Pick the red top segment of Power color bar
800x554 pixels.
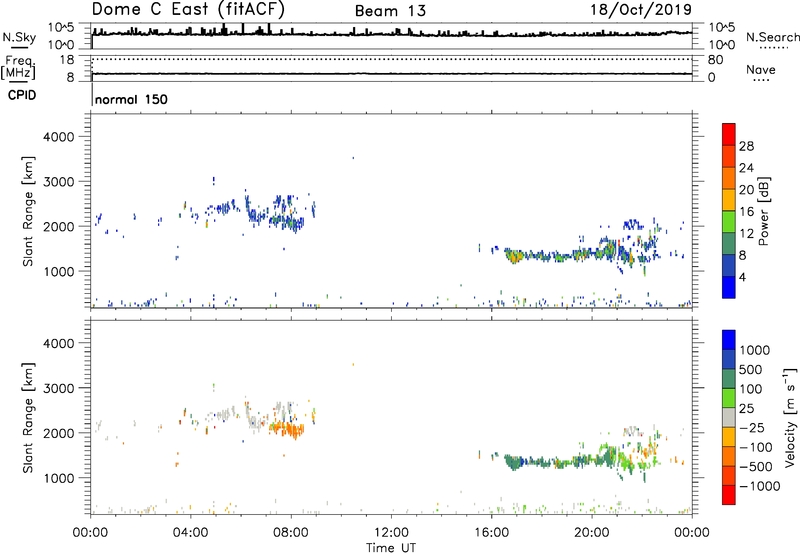click(x=729, y=135)
